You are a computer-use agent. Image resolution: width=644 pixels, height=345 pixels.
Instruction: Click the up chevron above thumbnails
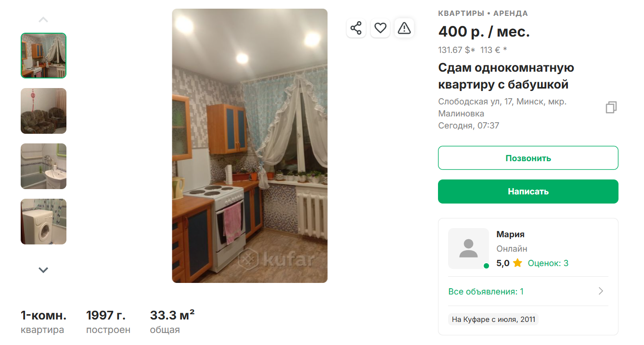(43, 20)
